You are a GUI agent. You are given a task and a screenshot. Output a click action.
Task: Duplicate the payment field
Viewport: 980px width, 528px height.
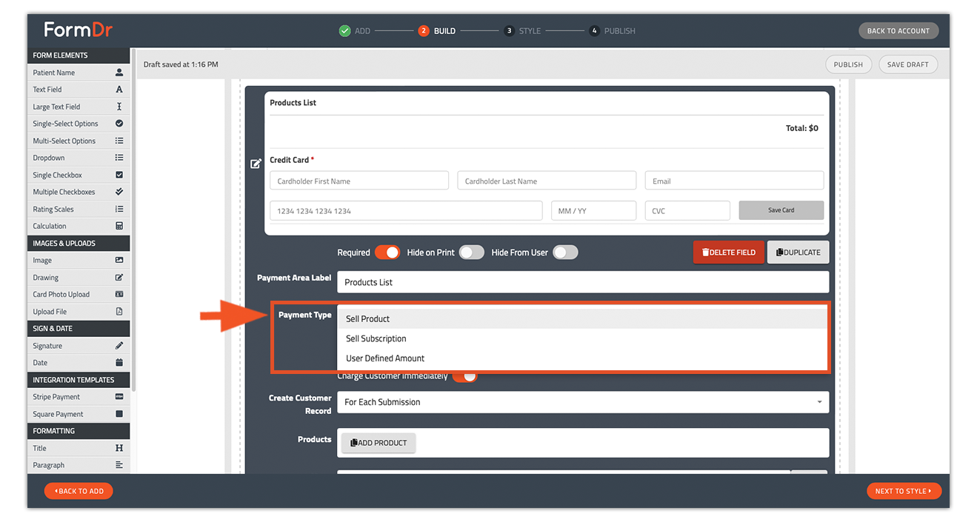798,253
